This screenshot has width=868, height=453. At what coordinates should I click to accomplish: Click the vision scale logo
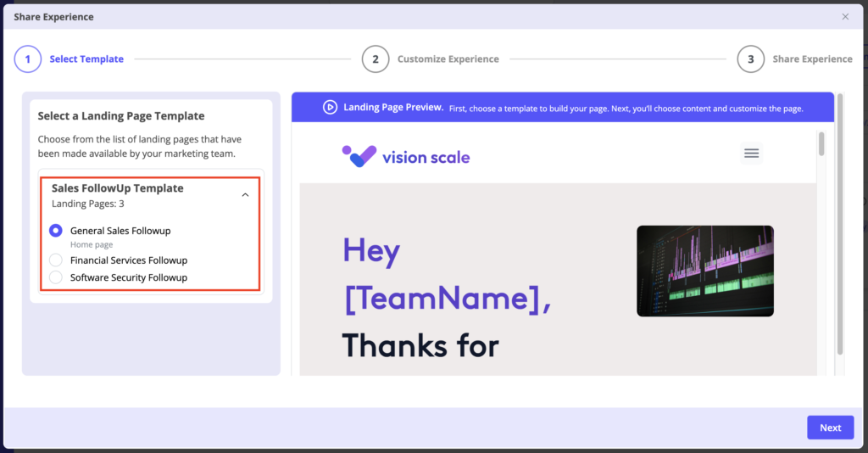406,156
